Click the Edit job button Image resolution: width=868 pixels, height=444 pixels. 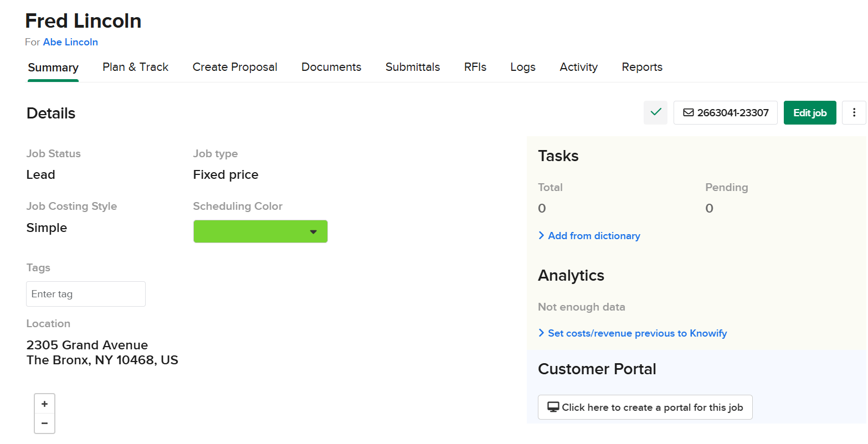pos(810,112)
